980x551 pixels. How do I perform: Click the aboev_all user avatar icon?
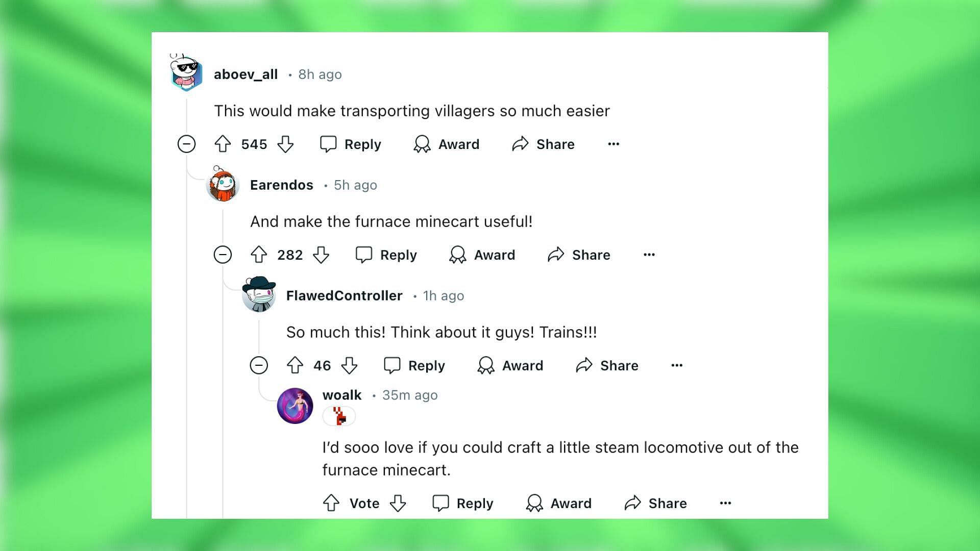pyautogui.click(x=187, y=74)
